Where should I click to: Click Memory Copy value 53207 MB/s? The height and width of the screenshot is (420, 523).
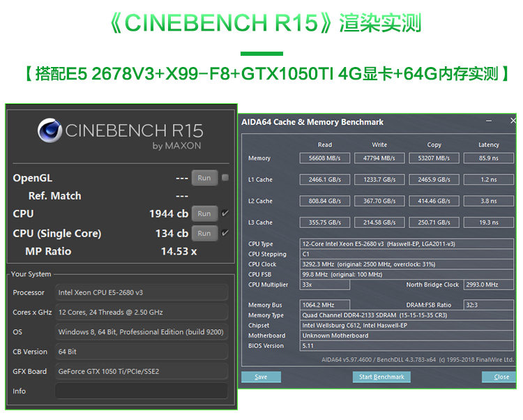coord(434,158)
